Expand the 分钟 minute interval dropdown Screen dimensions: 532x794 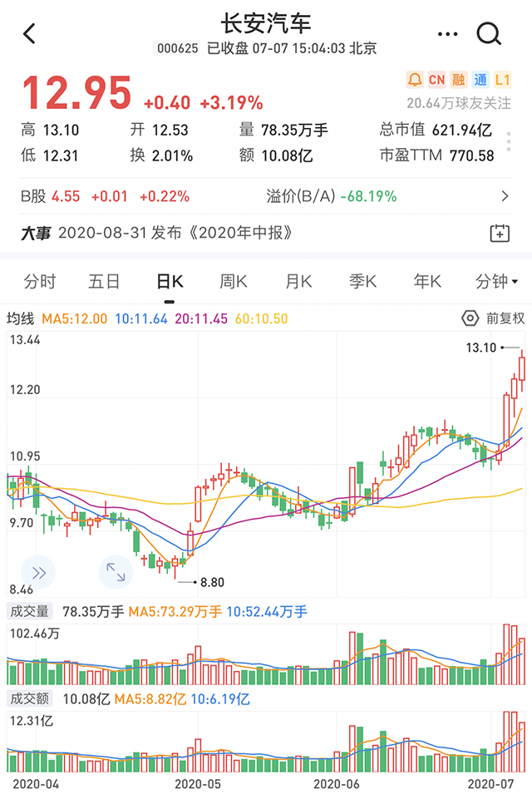pyautogui.click(x=496, y=282)
